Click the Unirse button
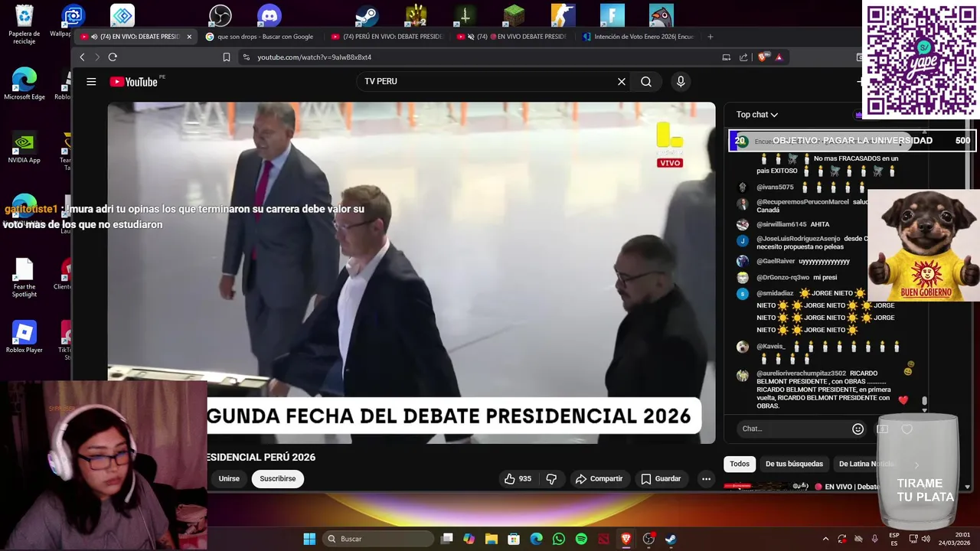This screenshot has width=980, height=551. pos(229,479)
